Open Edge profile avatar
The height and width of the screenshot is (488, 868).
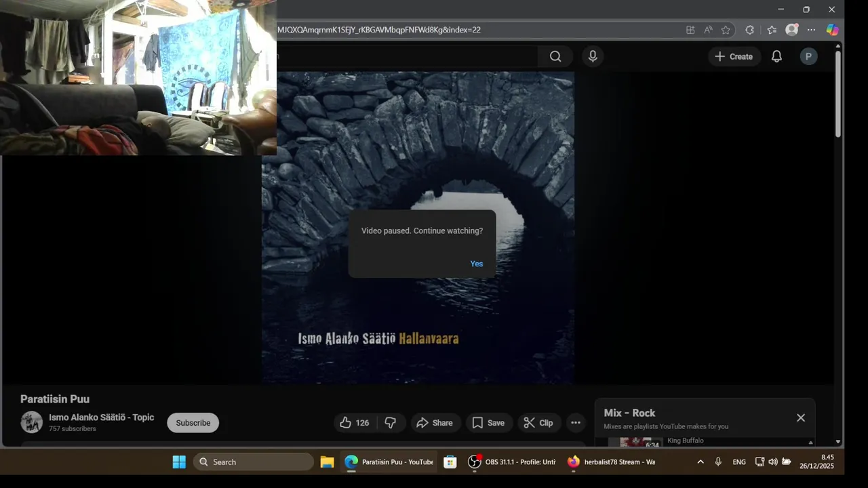(x=791, y=30)
